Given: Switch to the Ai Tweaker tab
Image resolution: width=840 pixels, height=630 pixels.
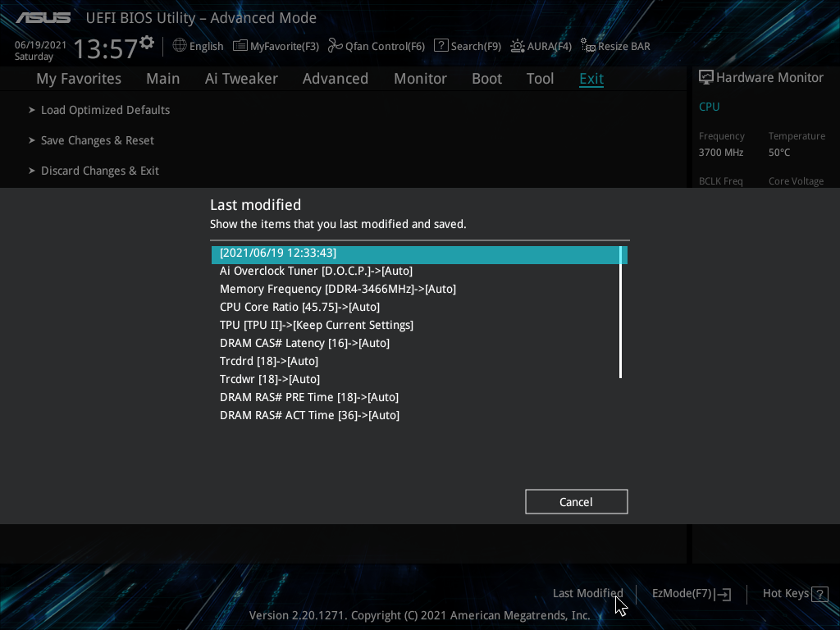Looking at the screenshot, I should pos(241,79).
